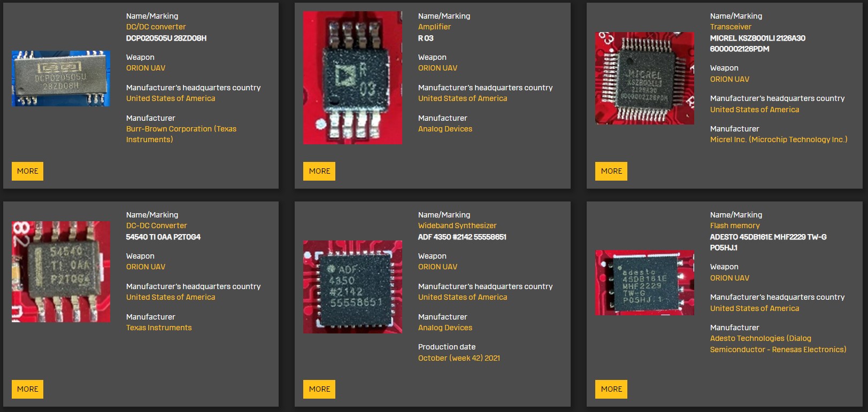Viewport: 868px width, 412px height.
Task: Open the Adesto 45DB161E flash chip image
Action: coord(644,283)
